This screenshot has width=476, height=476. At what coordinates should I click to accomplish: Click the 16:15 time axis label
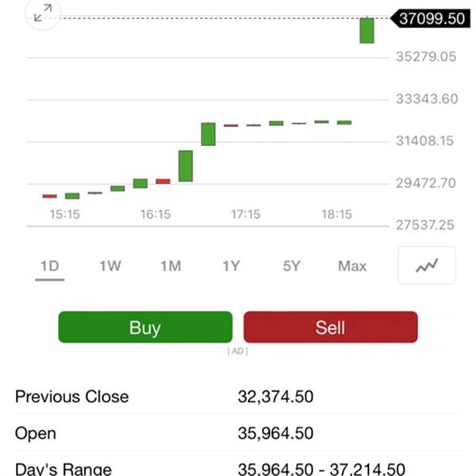tap(155, 214)
